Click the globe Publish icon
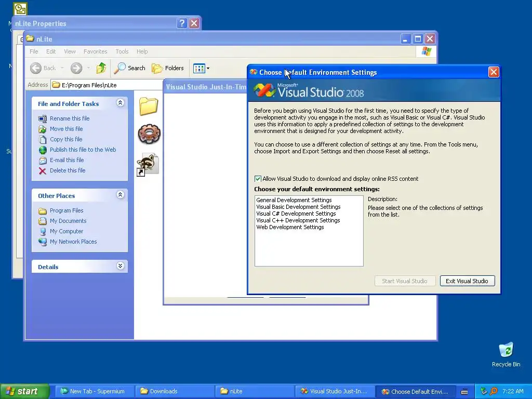 43,150
